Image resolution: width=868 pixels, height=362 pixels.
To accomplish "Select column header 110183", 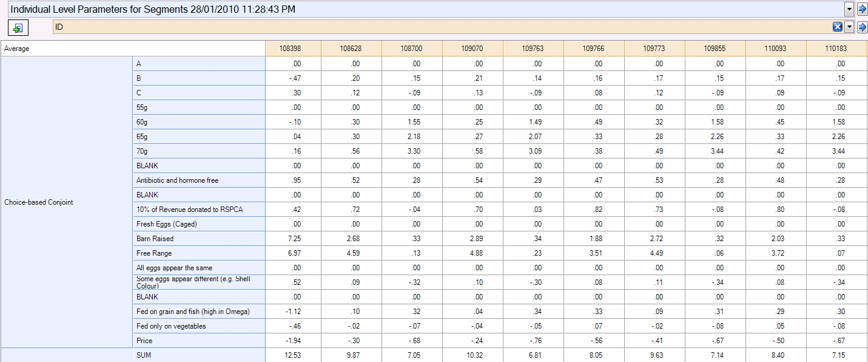I will click(836, 49).
